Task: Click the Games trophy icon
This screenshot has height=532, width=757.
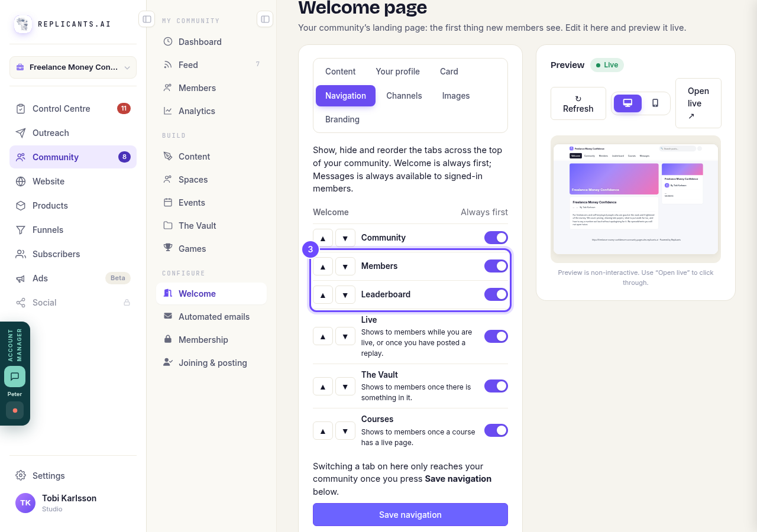Action: coord(168,249)
